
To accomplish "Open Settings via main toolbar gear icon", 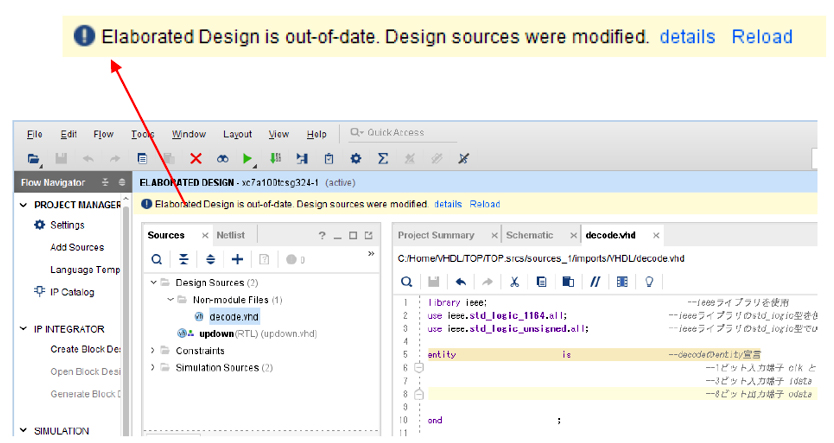I will (356, 158).
